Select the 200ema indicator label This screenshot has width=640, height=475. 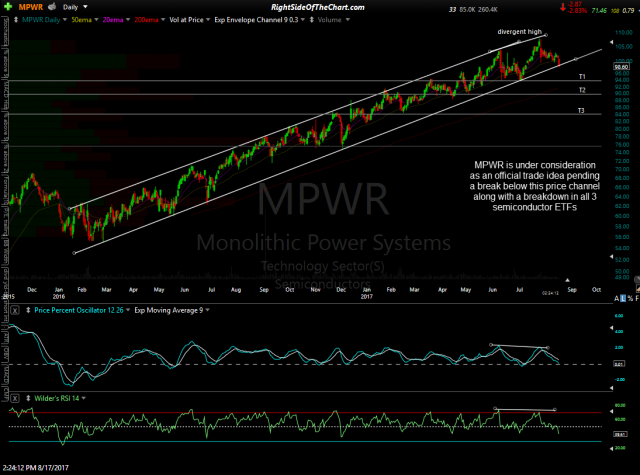(146, 20)
